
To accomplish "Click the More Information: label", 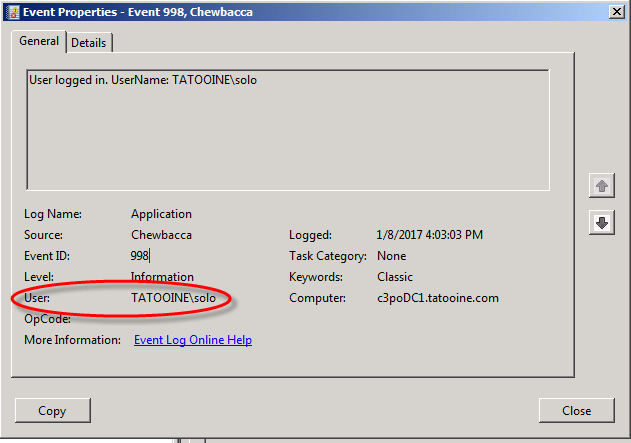I will click(72, 340).
